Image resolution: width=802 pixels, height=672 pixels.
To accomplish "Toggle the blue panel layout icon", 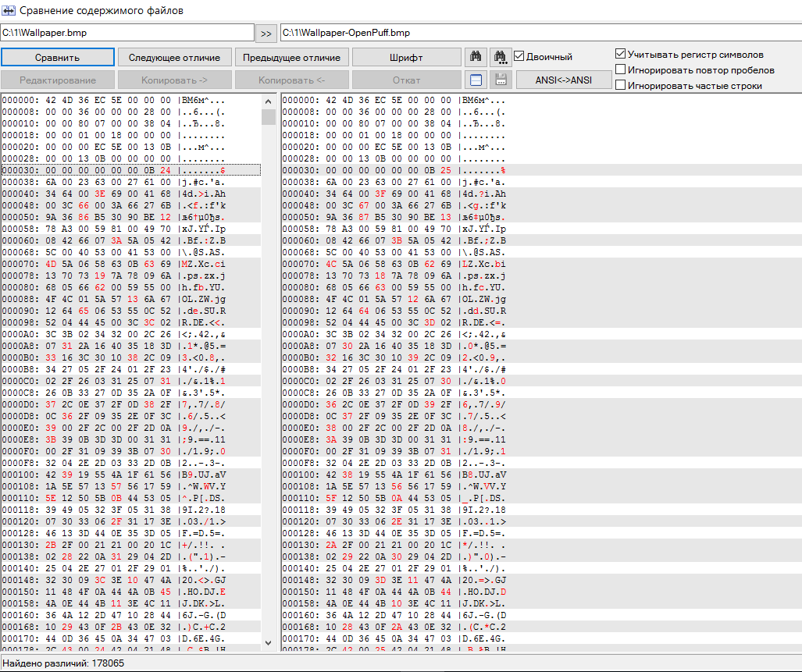I will [x=476, y=80].
